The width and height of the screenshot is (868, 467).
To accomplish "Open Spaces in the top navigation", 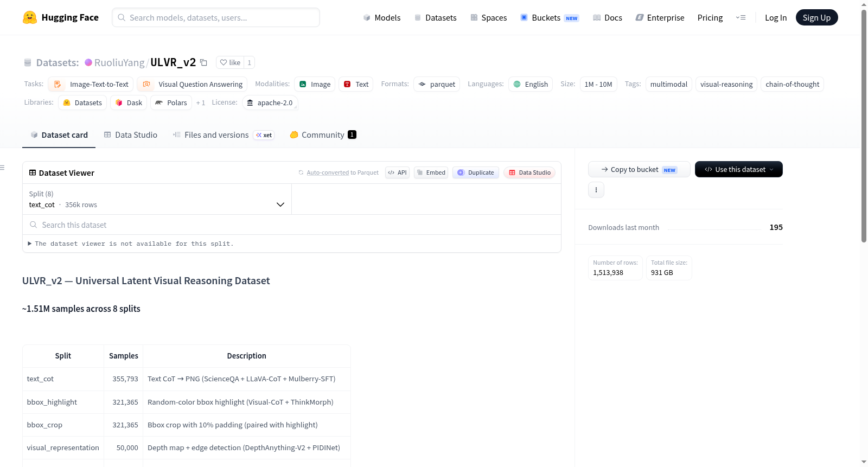I will (x=488, y=17).
